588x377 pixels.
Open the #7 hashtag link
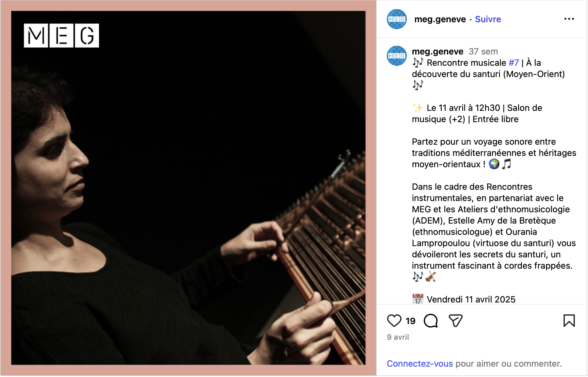[514, 63]
